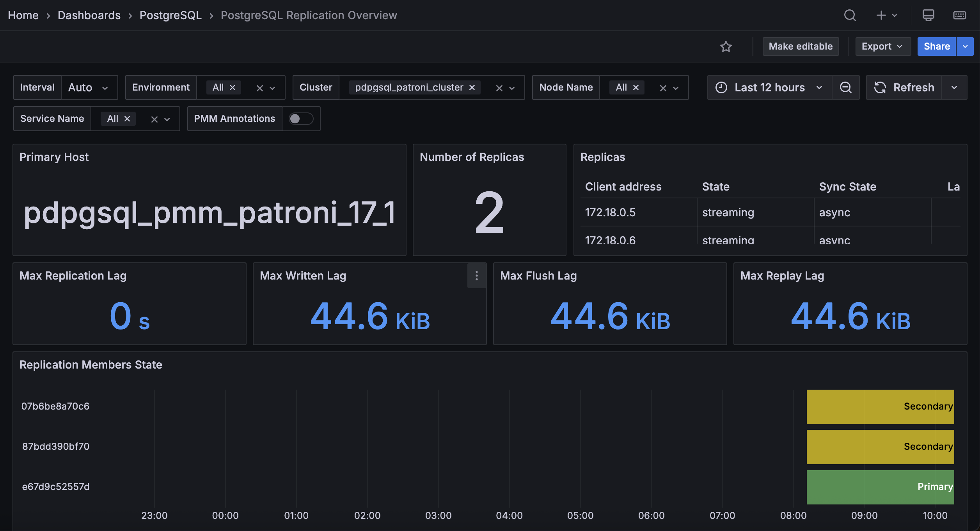Open the dashboard search
Image resolution: width=980 pixels, height=531 pixels.
[850, 15]
